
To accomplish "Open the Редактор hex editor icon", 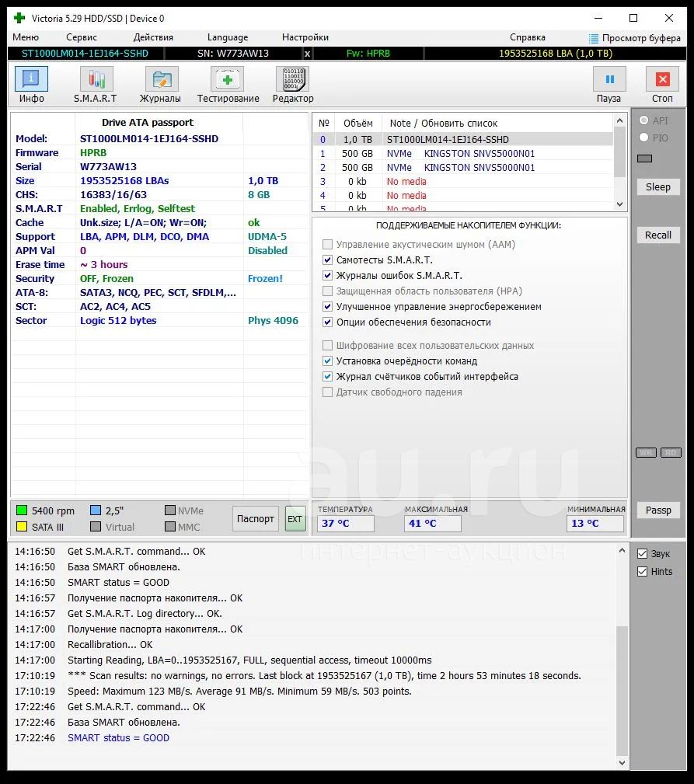I will (x=292, y=79).
